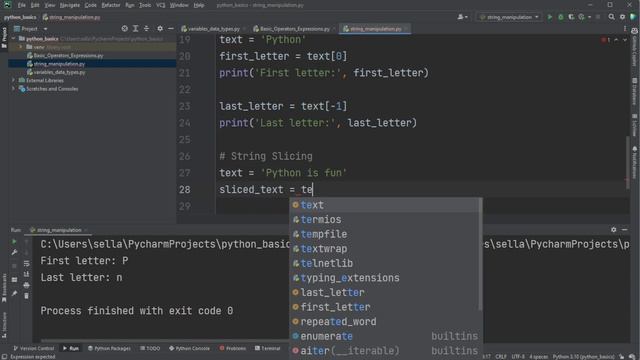Click the python_basics breadcrumb
This screenshot has height=360, width=640.
click(x=20, y=17)
